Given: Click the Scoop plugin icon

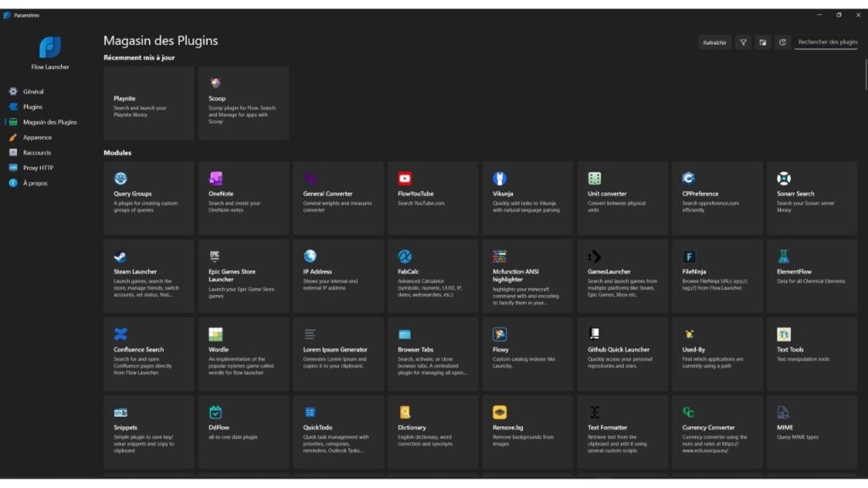Looking at the screenshot, I should [215, 83].
